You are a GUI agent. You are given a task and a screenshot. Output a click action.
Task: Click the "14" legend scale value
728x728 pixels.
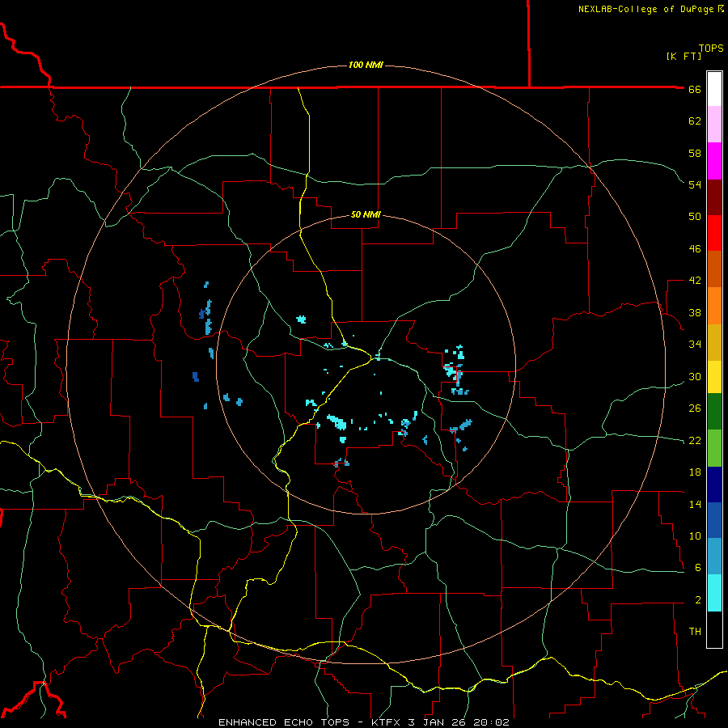[x=695, y=504]
